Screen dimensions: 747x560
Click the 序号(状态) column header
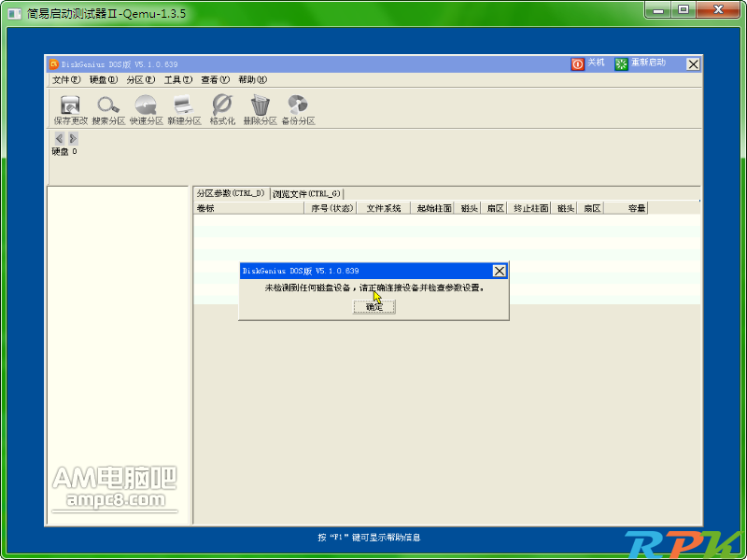pos(331,208)
